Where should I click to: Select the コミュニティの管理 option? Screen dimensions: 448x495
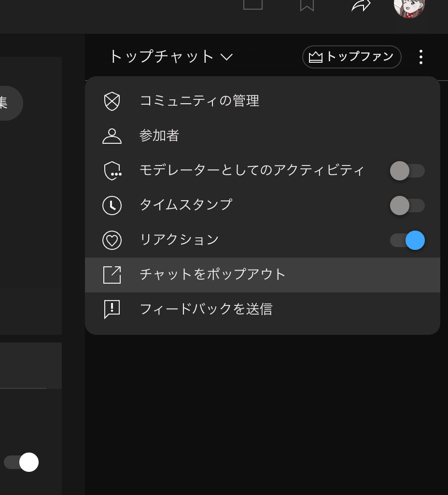pos(199,101)
